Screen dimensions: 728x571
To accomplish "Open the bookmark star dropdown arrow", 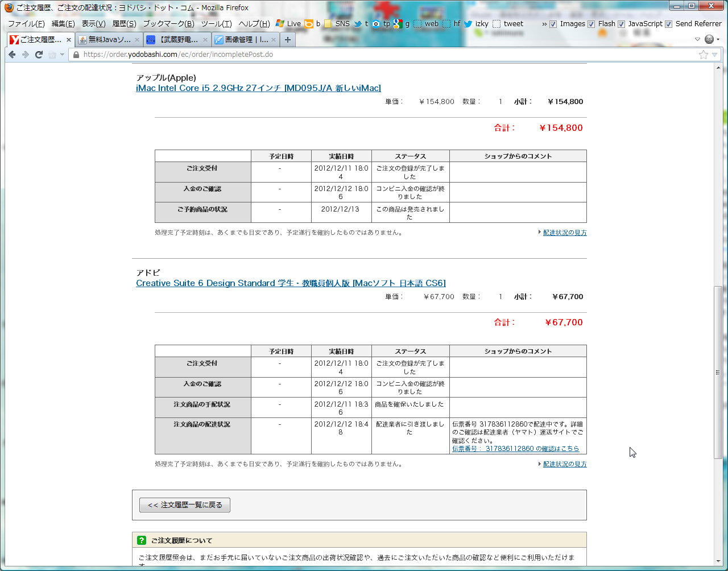I will [x=714, y=55].
